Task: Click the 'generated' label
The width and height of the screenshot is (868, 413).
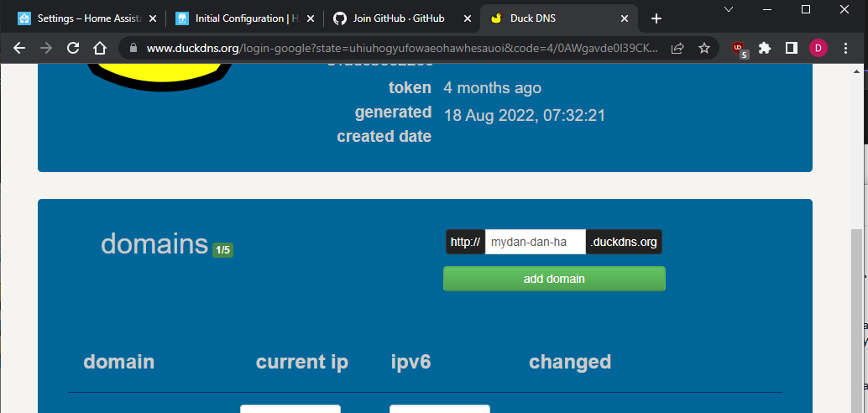Action: pos(394,112)
